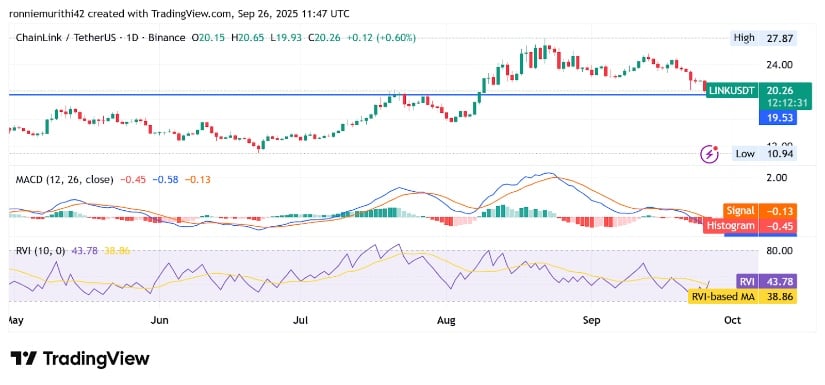Click the yellow RVI-based MA label

(x=723, y=297)
